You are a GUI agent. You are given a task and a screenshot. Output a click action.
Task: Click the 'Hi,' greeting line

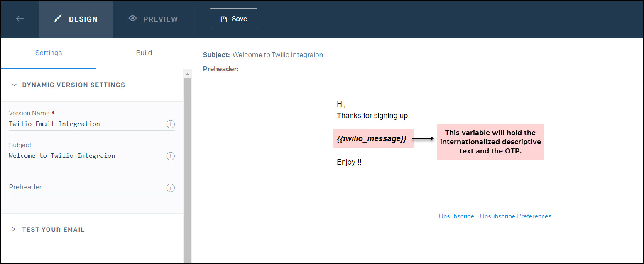pos(341,104)
